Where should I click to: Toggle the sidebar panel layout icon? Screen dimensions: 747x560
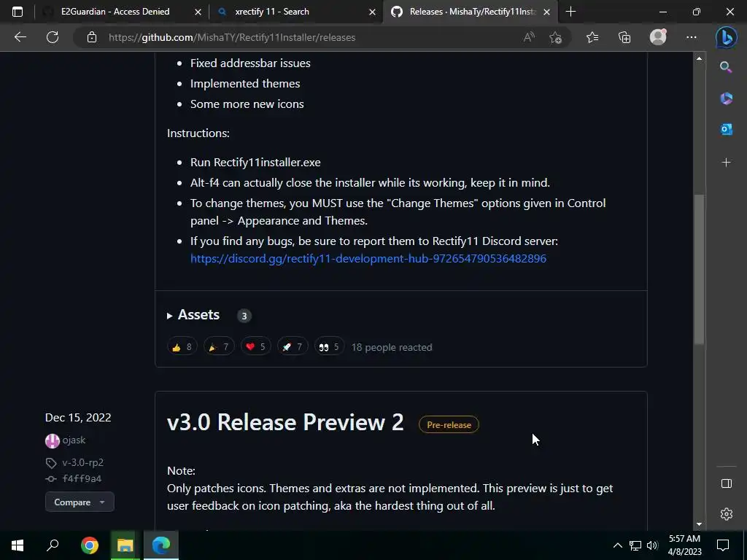click(x=726, y=484)
